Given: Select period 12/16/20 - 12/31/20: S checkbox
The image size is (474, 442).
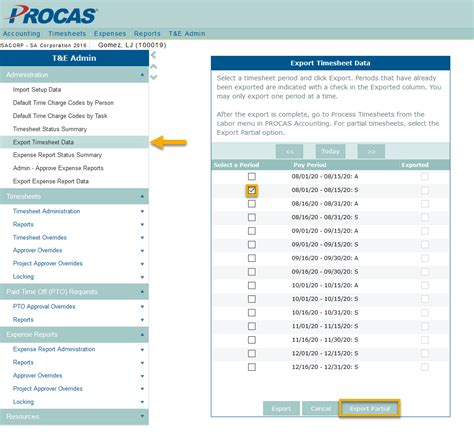Looking at the screenshot, I should (252, 367).
